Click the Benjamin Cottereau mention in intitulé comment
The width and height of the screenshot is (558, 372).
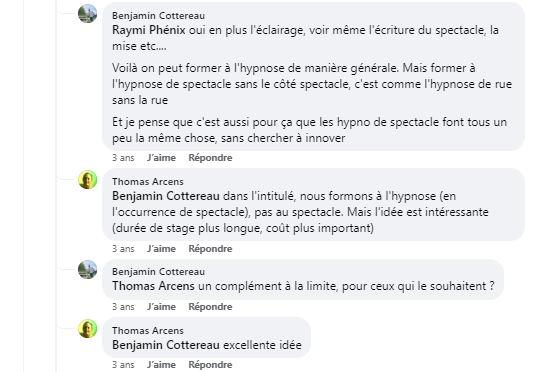pyautogui.click(x=166, y=196)
